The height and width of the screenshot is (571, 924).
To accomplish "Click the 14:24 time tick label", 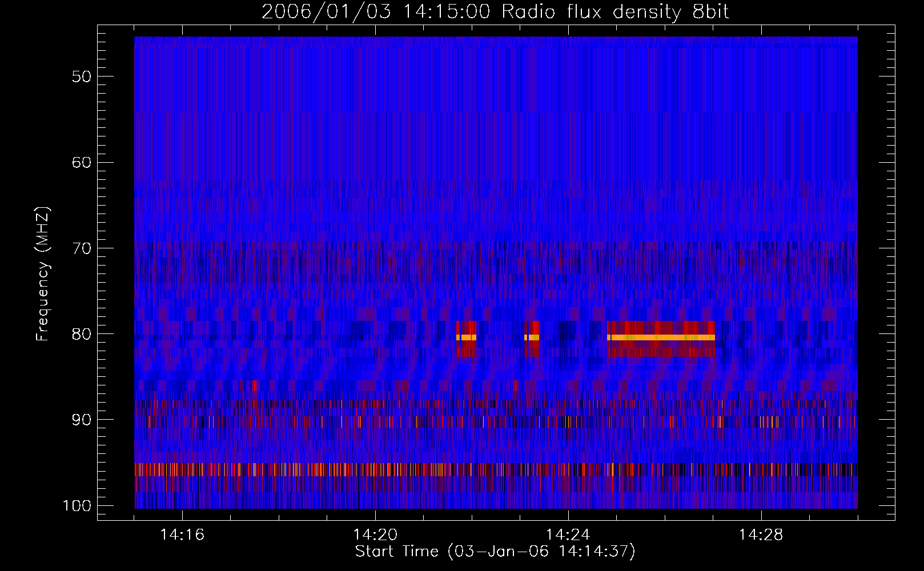I will (x=568, y=535).
